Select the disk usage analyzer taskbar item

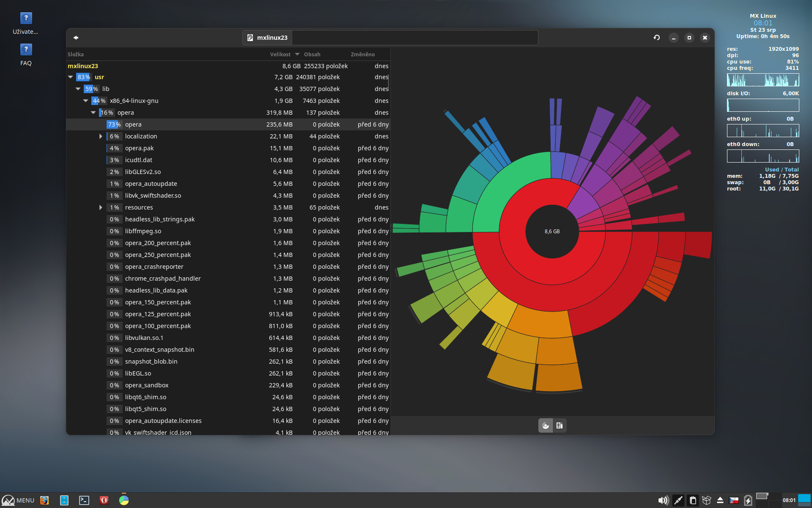tap(124, 500)
